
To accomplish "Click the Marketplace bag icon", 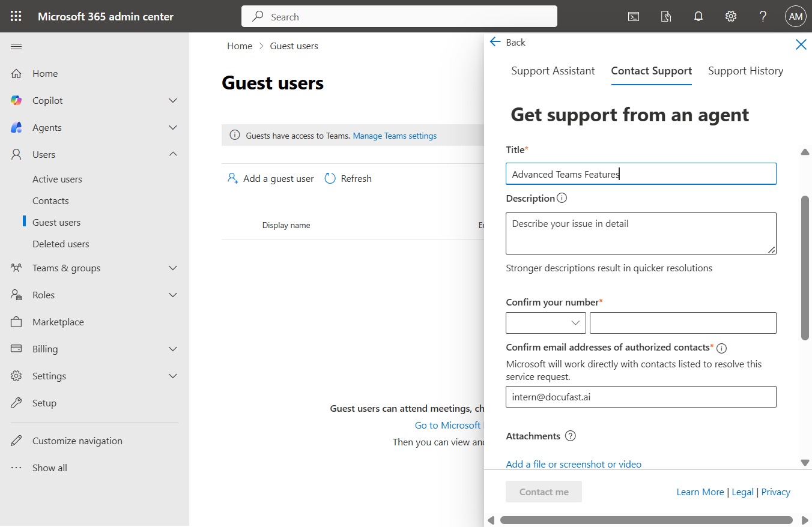I will 16,322.
